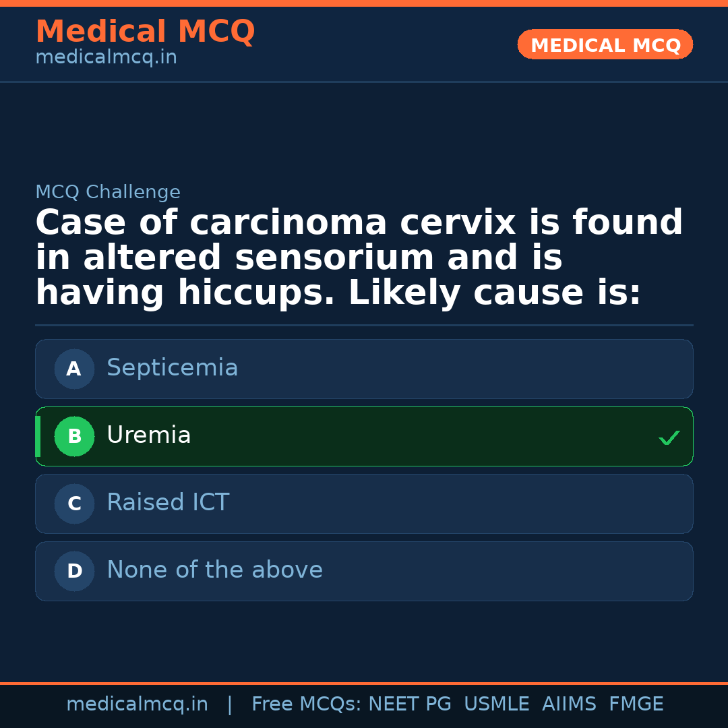Click the circular D badge icon
The image size is (728, 728).
pyautogui.click(x=74, y=571)
